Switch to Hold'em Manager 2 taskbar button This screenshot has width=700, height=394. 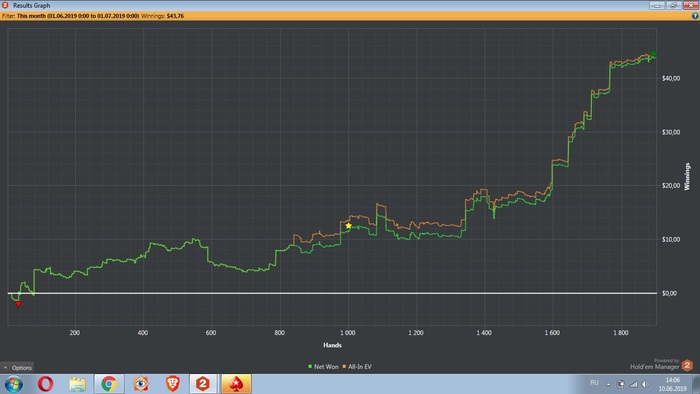(x=203, y=384)
